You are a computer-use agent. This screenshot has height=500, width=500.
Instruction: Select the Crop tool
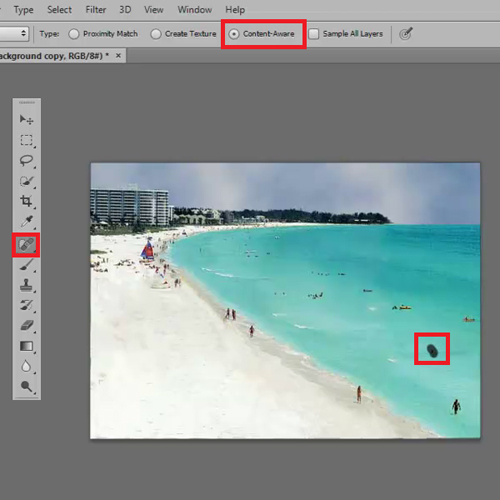(26, 201)
